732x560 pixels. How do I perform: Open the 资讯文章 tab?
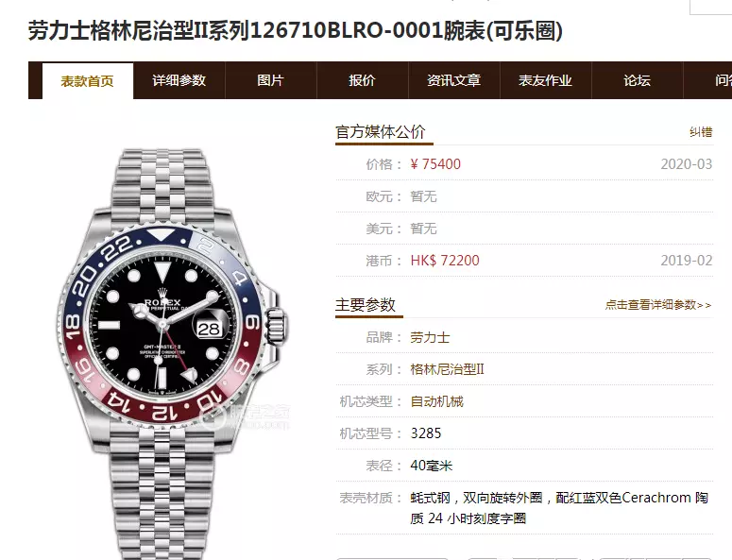[453, 80]
